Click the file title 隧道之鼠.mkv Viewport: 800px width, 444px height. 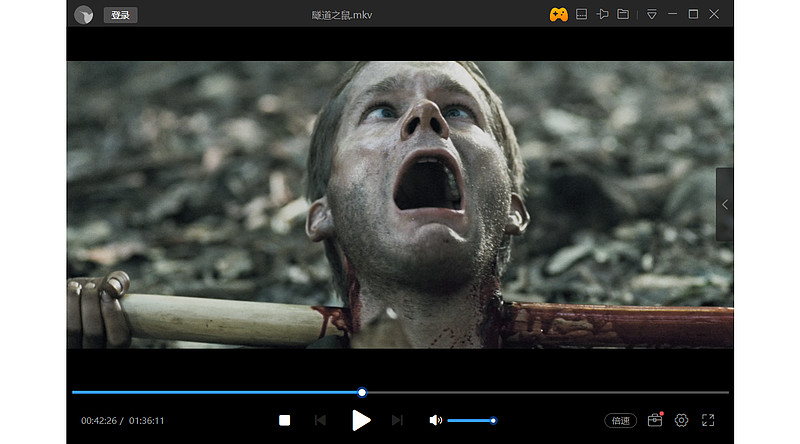click(342, 15)
